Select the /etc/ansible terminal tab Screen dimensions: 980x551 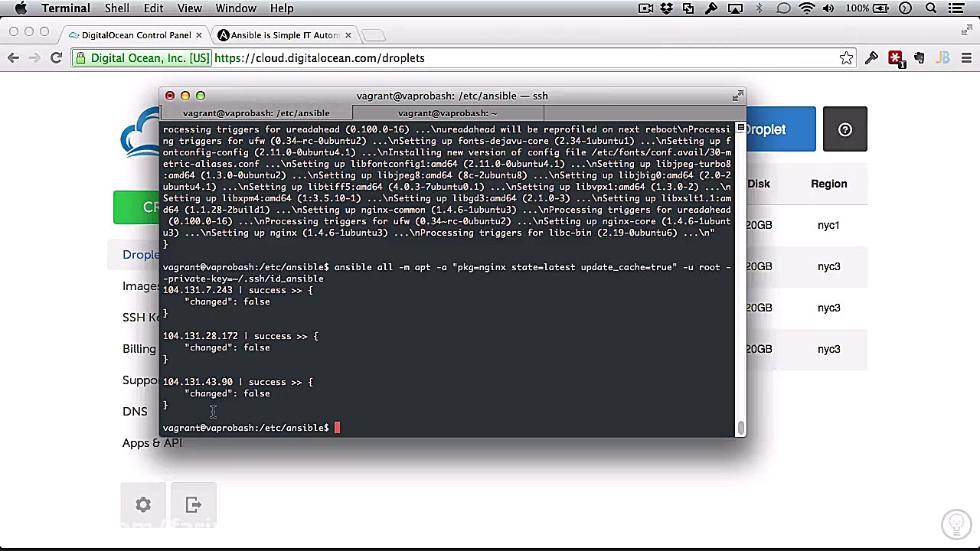point(256,113)
